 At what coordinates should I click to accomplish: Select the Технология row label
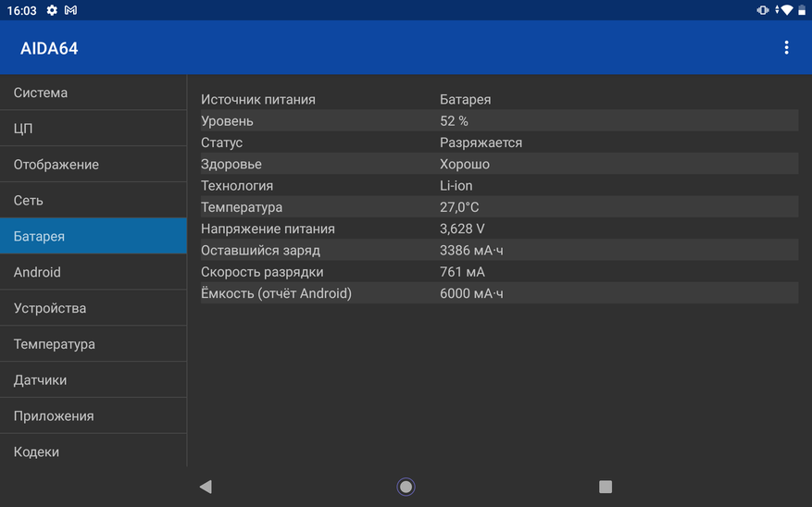[237, 186]
